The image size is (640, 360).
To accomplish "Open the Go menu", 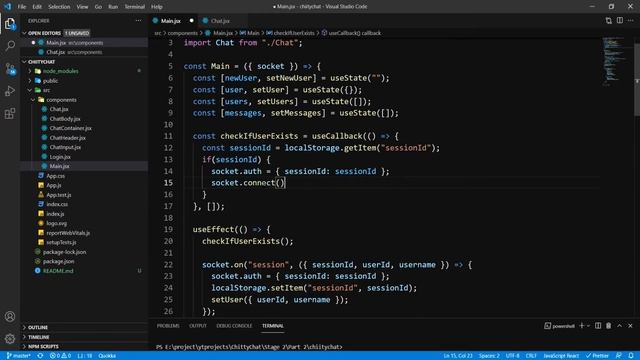I will coord(98,7).
